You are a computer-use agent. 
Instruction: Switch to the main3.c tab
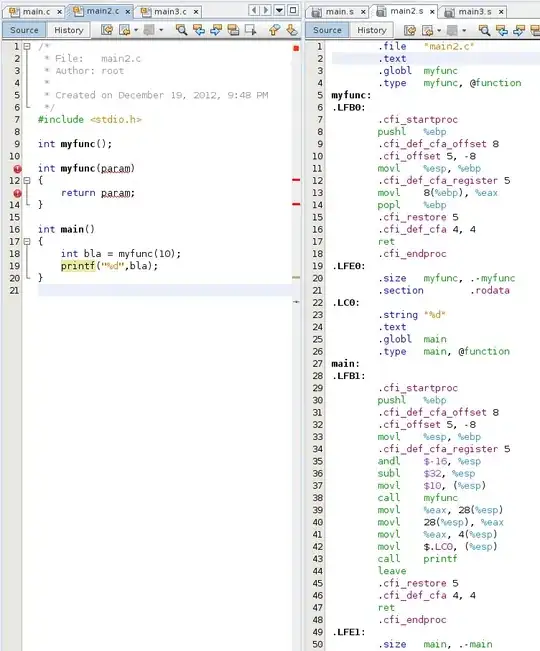pos(170,12)
